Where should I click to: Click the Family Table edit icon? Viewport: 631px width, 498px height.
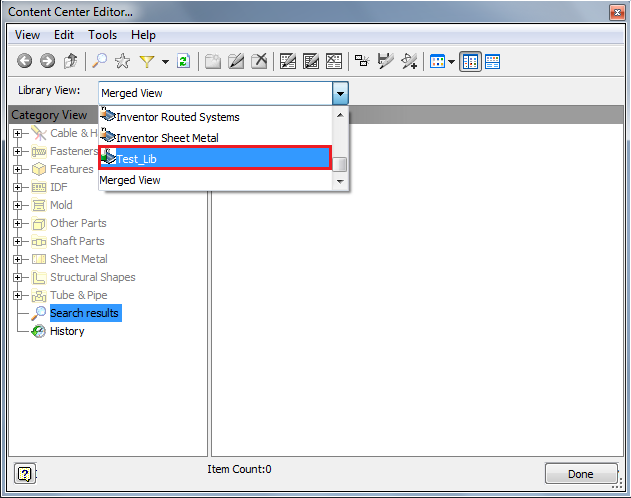311,61
